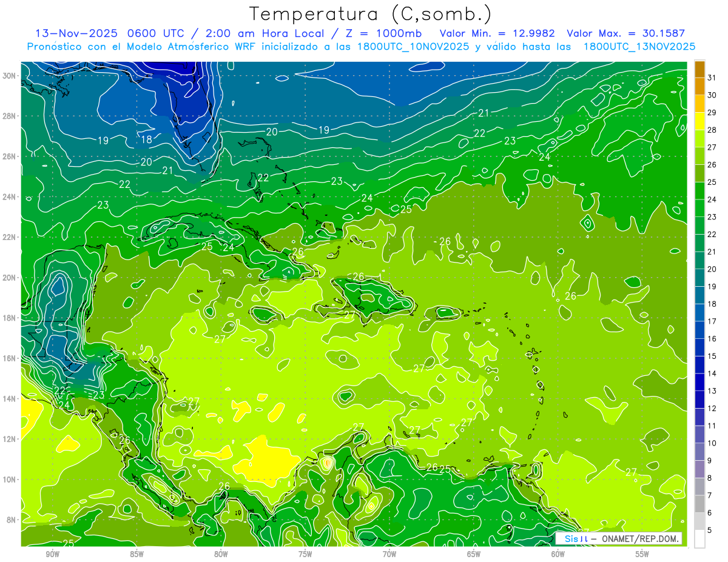Viewport: 728px width, 562px height.
Task: Click the orange-brown swatch above 31 on the scale
Action: click(699, 69)
